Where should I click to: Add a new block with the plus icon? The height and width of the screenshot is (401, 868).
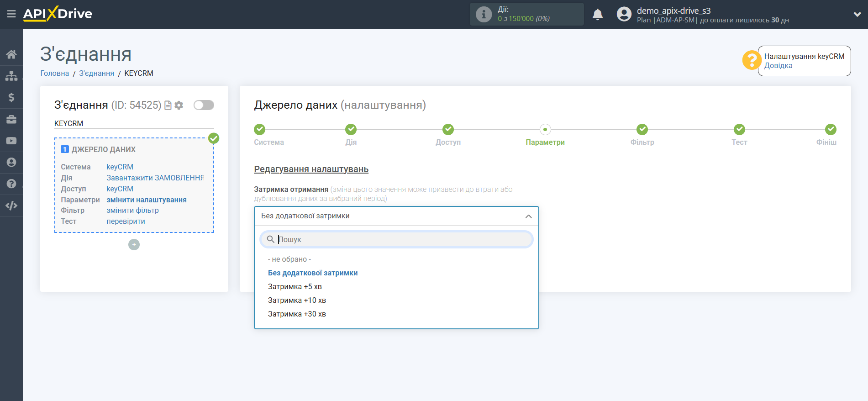tap(134, 245)
